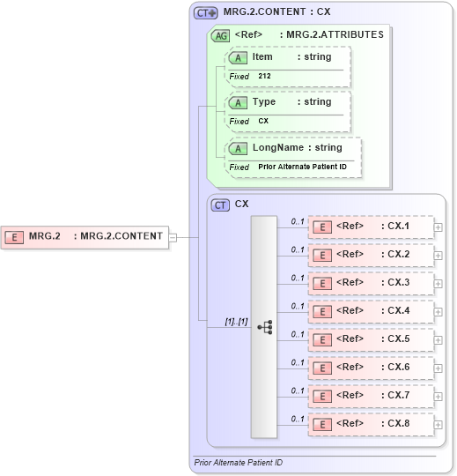Click the [1]..[1] cardinality label
The width and height of the screenshot is (457, 476).
coord(236,322)
